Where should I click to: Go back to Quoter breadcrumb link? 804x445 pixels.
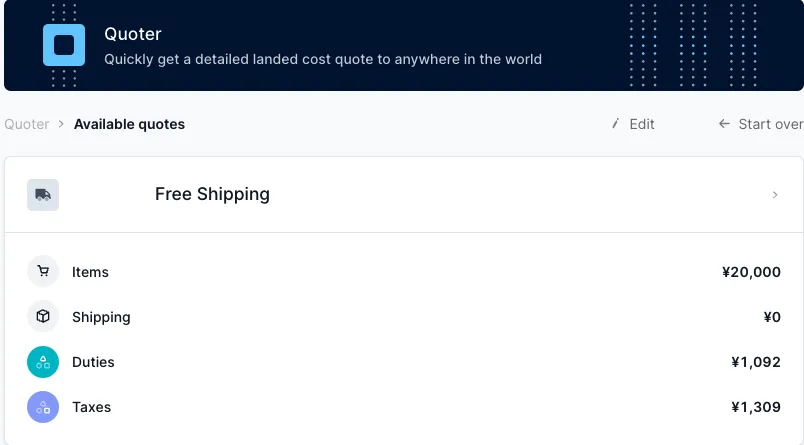click(27, 124)
